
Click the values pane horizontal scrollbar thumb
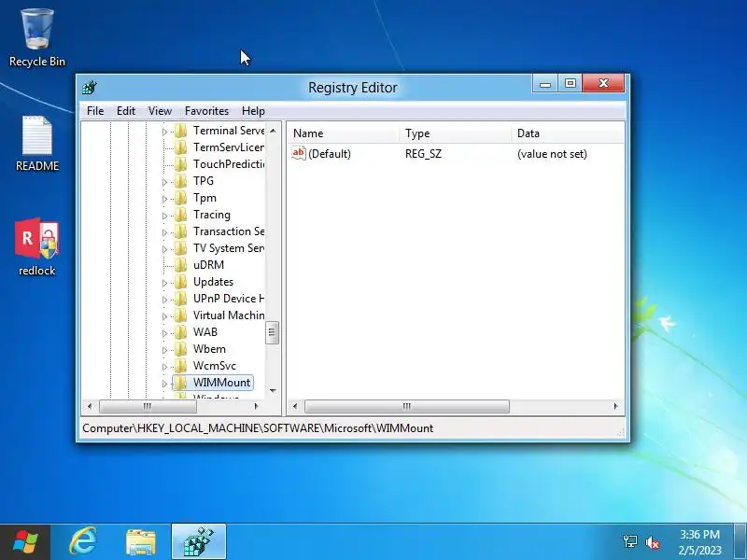[x=407, y=406]
